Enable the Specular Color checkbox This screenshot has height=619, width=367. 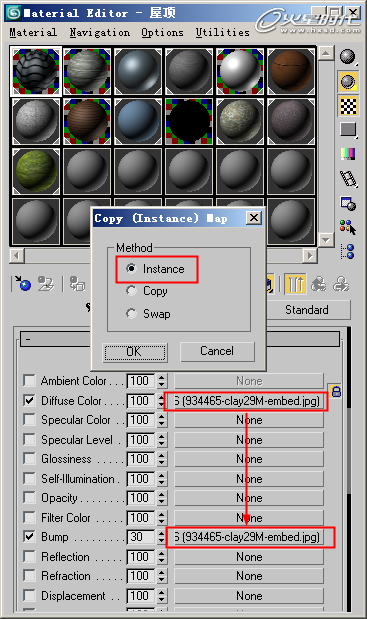[x=29, y=420]
